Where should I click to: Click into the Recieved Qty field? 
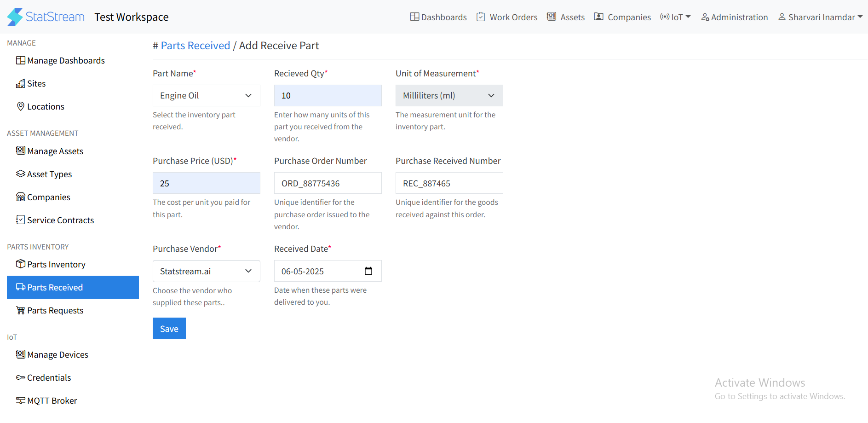coord(328,96)
